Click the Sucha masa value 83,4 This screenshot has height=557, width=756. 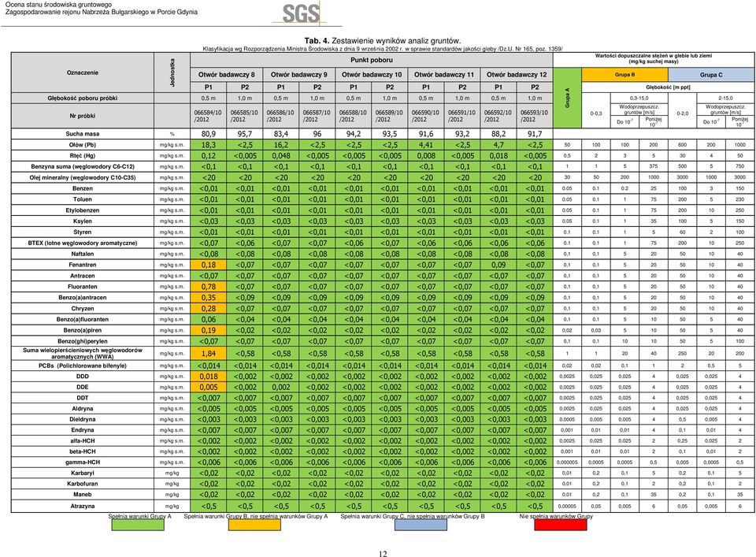tap(281, 134)
